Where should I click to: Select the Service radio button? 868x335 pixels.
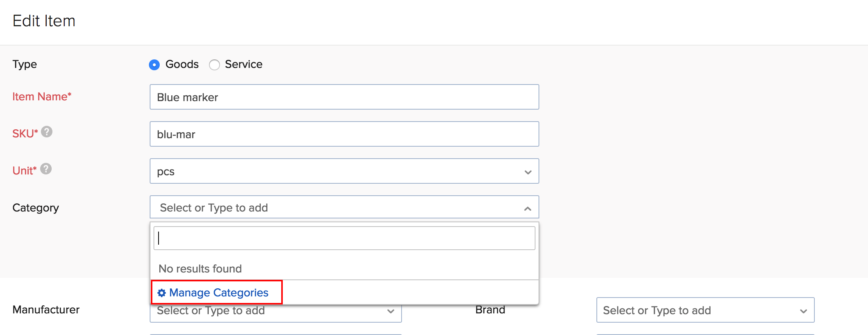[x=214, y=65]
